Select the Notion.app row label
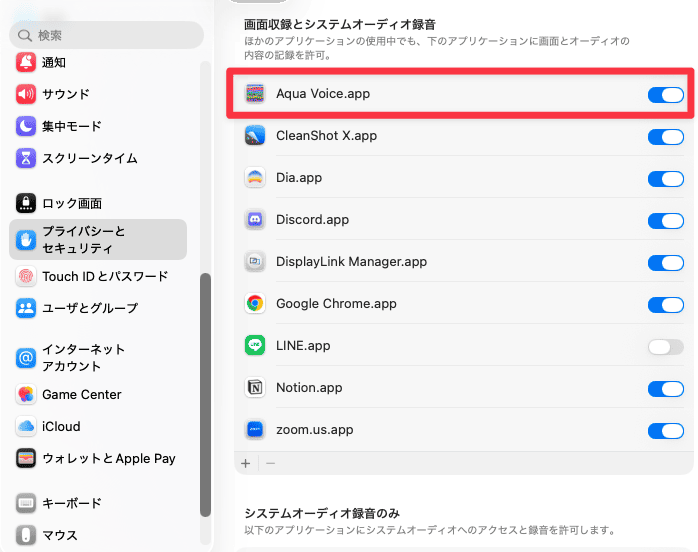698x552 pixels. point(309,388)
